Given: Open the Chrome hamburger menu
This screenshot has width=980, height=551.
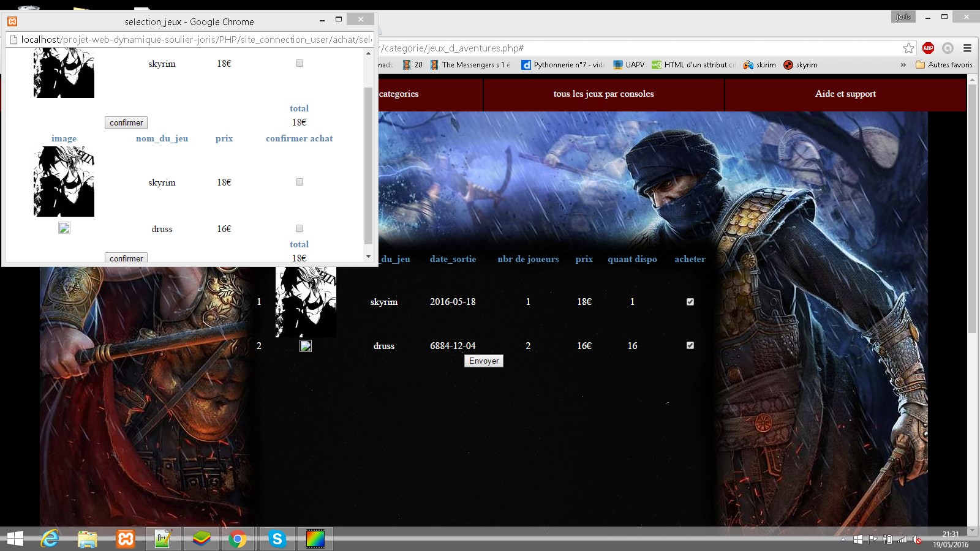Looking at the screenshot, I should point(967,48).
